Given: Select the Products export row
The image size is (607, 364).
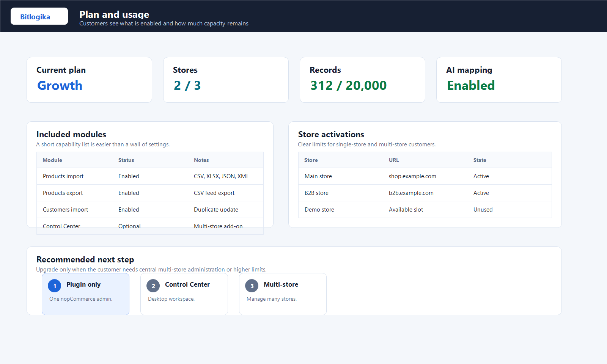Looking at the screenshot, I should pos(150,193).
